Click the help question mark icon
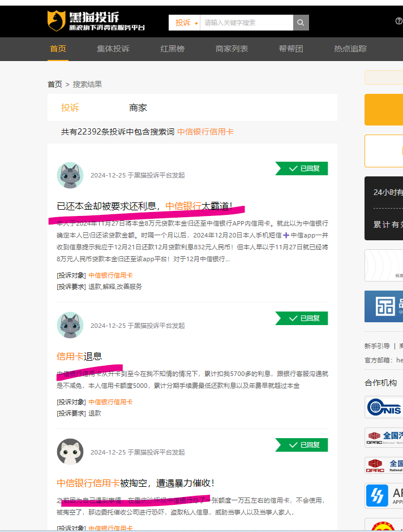The height and width of the screenshot is (532, 403). (x=399, y=21)
